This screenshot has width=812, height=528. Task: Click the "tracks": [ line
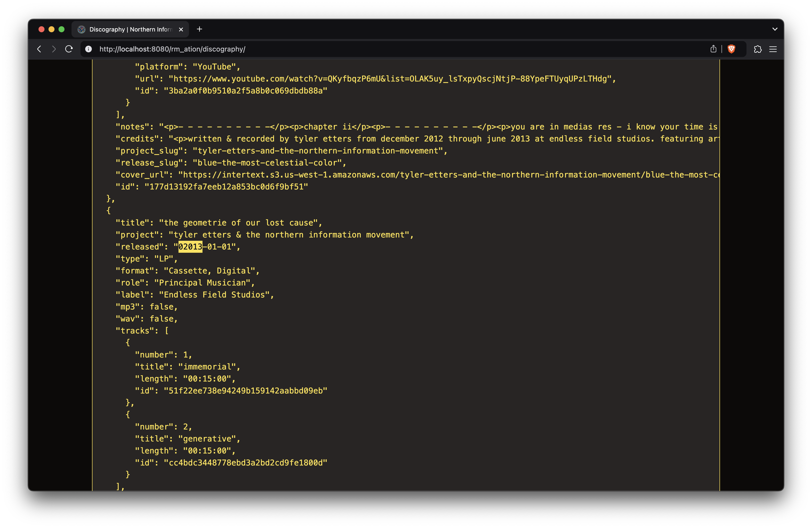click(142, 331)
